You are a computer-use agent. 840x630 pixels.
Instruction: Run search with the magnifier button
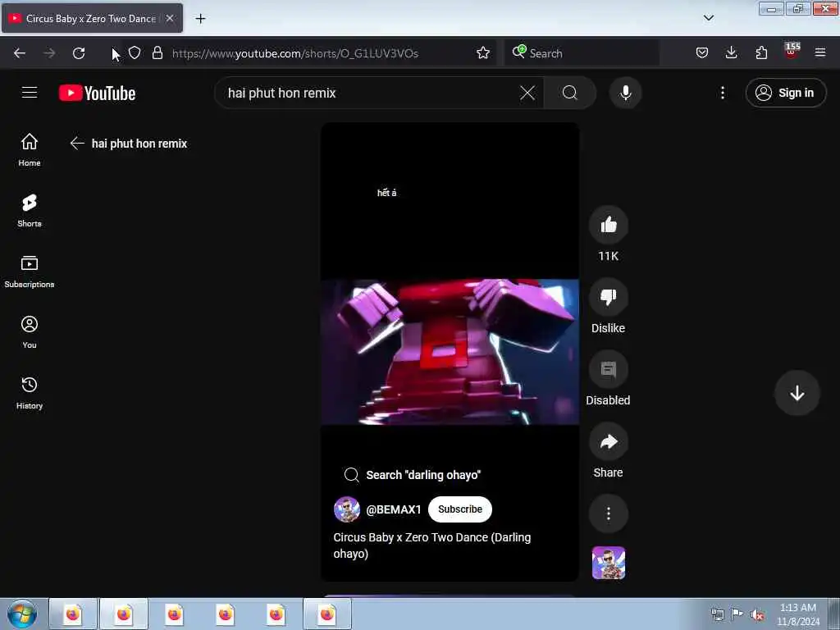click(x=570, y=94)
